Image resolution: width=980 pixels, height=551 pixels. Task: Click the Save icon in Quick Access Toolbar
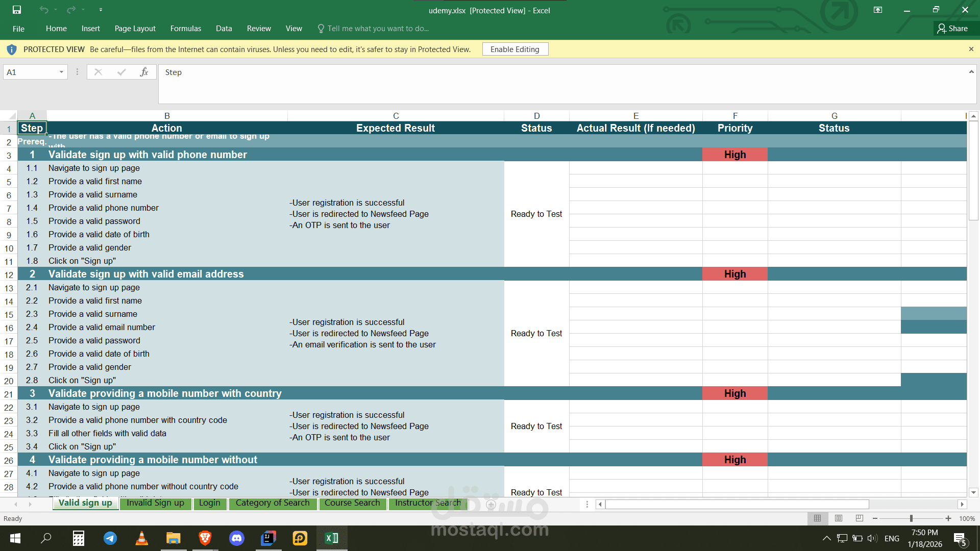[x=17, y=10]
